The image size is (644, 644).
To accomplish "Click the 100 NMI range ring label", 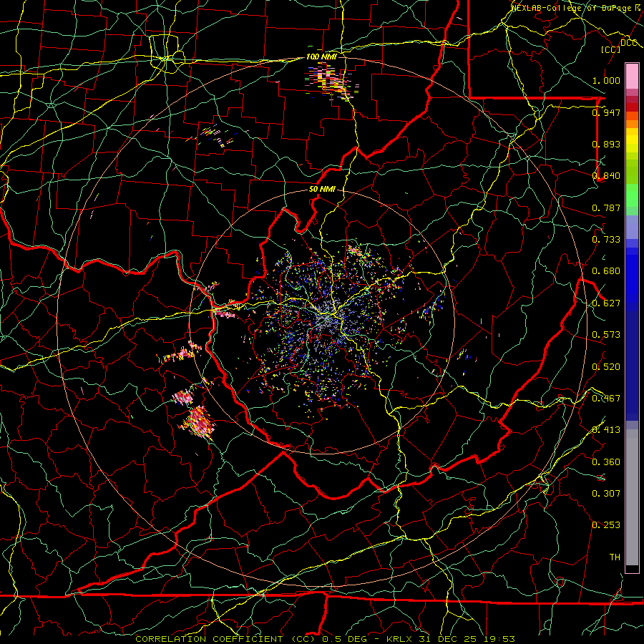I will pos(321,57).
